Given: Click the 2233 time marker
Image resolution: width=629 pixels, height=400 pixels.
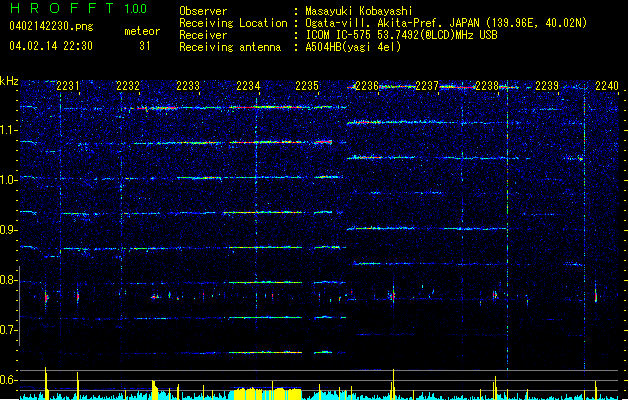Looking at the screenshot, I should 188,86.
